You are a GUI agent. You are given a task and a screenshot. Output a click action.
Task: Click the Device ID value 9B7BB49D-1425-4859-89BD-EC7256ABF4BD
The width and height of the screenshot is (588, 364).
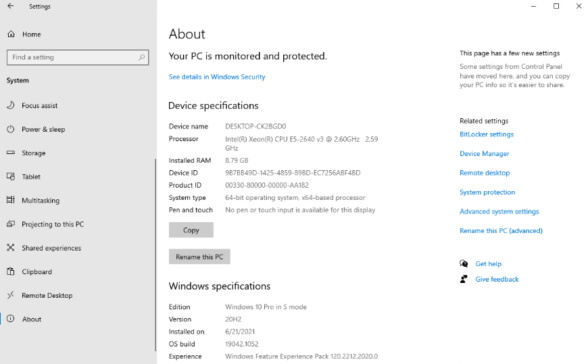click(293, 173)
